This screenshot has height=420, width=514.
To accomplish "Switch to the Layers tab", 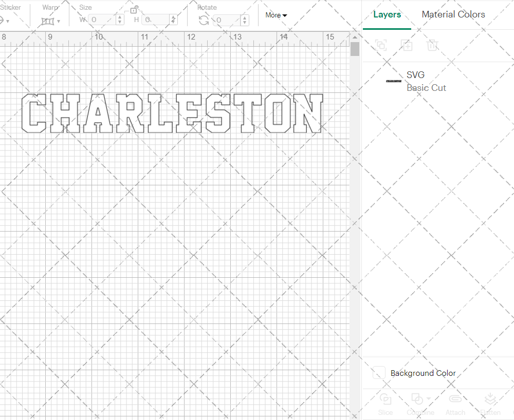I will click(387, 14).
